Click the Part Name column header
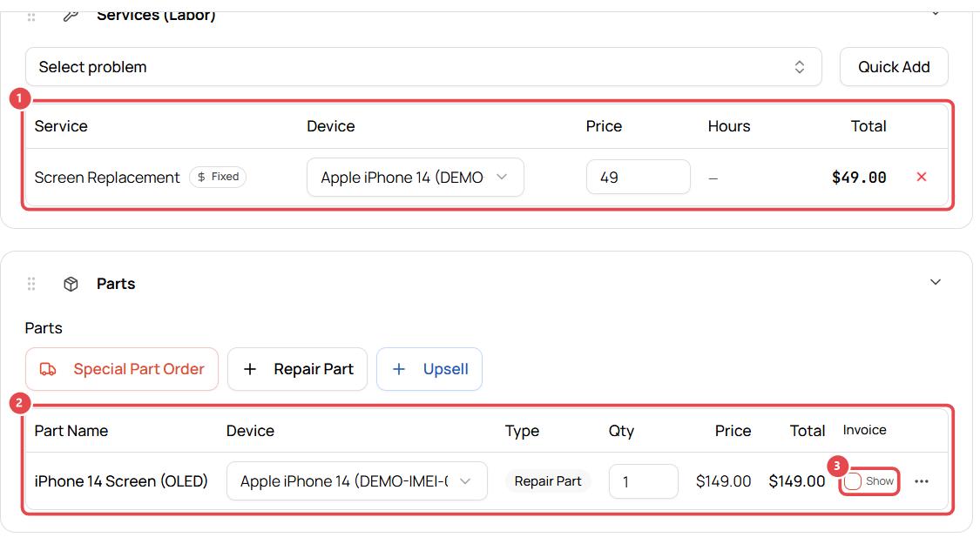980x544 pixels. tap(71, 430)
